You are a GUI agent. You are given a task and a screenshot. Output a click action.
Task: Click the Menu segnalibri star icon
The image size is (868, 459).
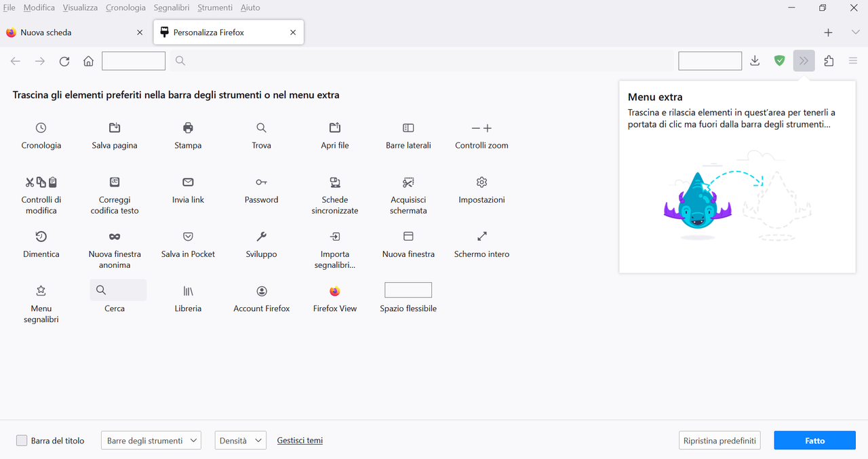tap(41, 290)
